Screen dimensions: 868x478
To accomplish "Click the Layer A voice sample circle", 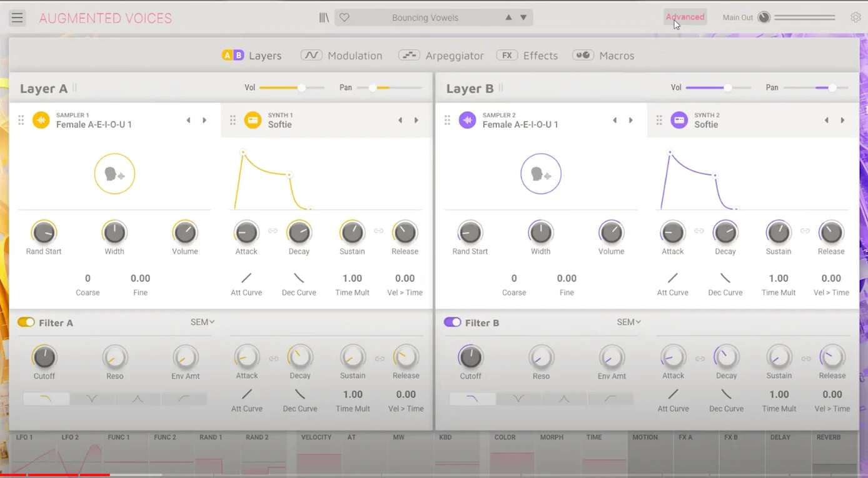I will coord(114,174).
